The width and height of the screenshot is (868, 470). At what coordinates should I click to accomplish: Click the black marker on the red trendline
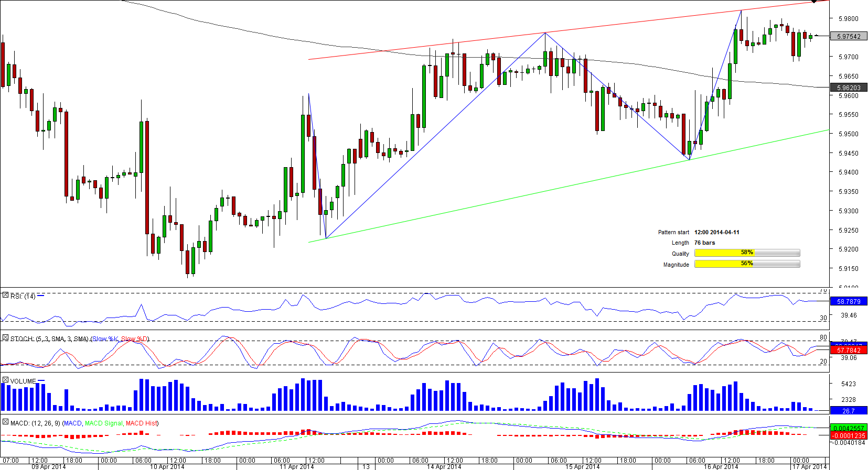tap(813, 2)
